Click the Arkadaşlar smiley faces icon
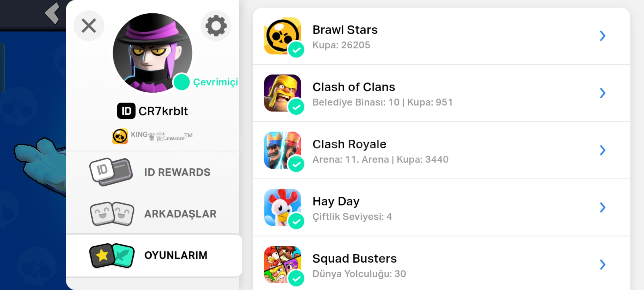Viewport: 644px width, 290px height. (x=112, y=214)
